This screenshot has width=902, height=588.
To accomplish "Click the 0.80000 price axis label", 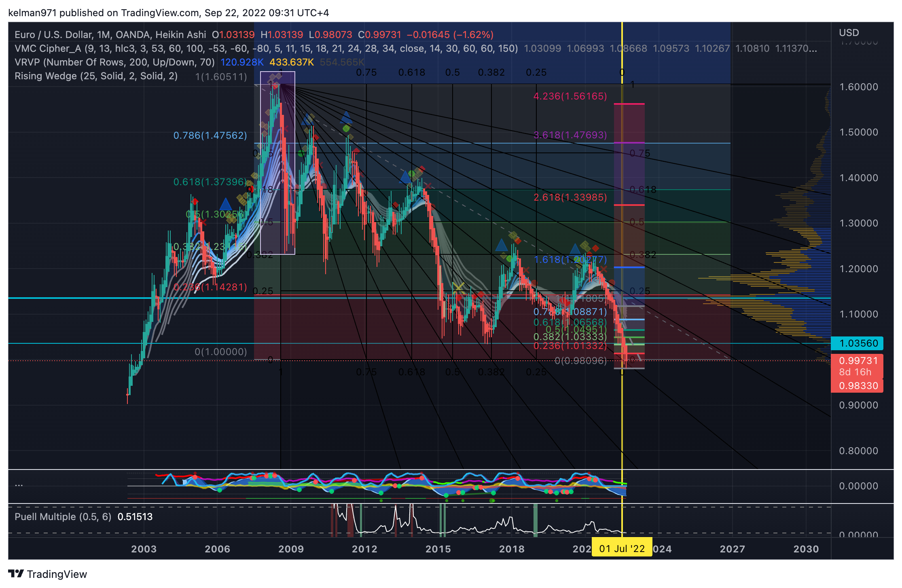I will pyautogui.click(x=858, y=451).
